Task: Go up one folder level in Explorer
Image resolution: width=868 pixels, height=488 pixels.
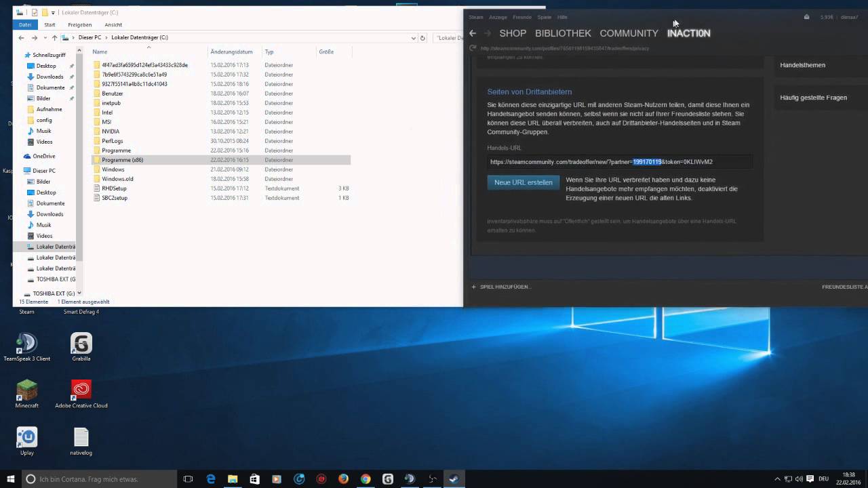Action: 54,38
